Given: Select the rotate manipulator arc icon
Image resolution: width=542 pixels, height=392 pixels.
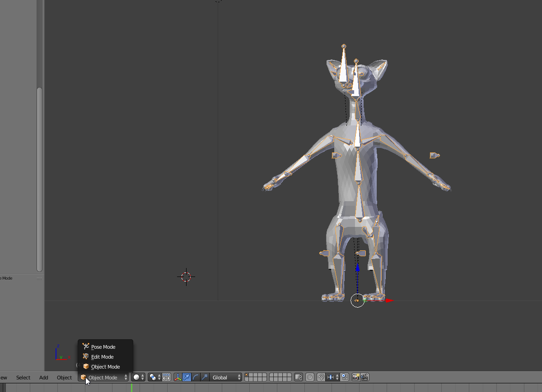Looking at the screenshot, I should point(196,378).
